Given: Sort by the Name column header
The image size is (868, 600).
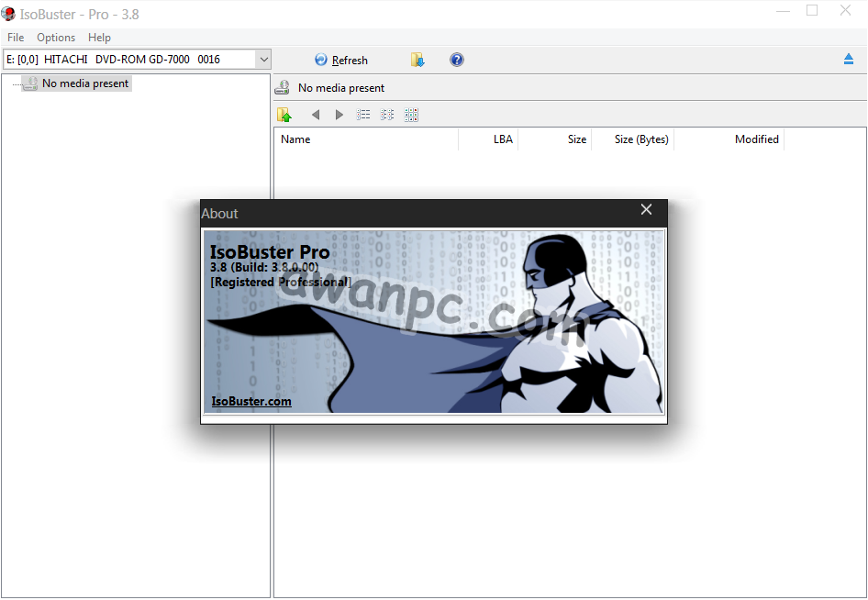Looking at the screenshot, I should (x=366, y=139).
